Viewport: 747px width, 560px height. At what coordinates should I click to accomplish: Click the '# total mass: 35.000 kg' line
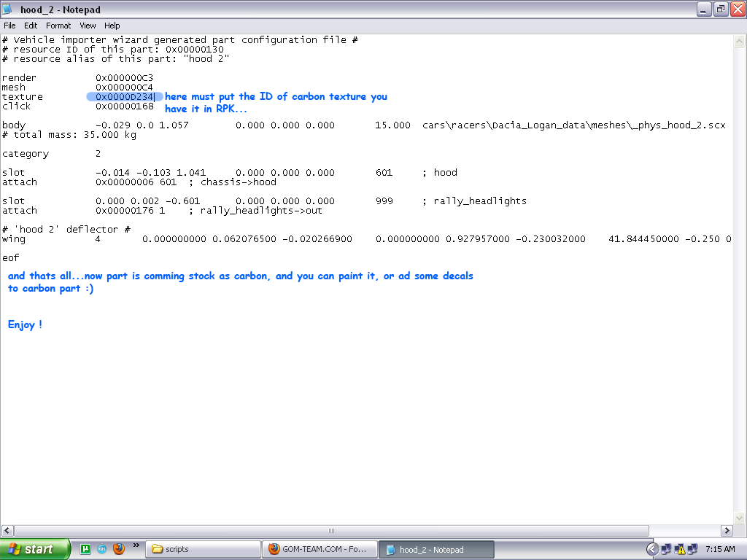[x=69, y=135]
